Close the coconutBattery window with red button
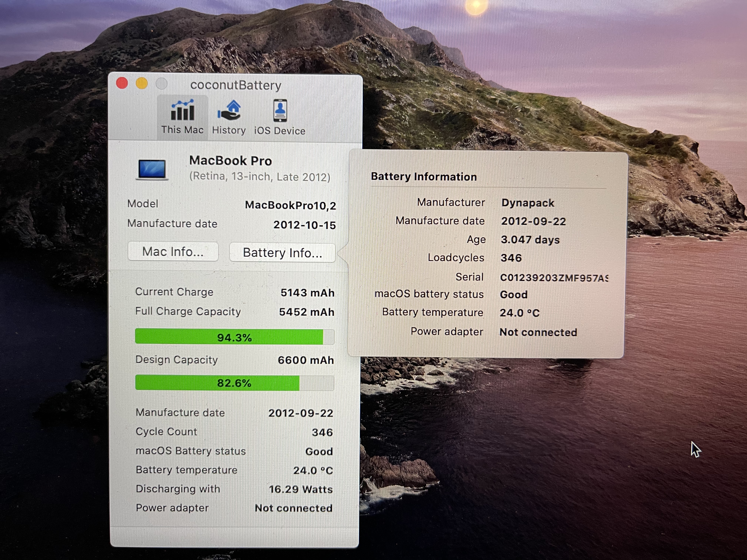Screen dimensions: 747x560 pyautogui.click(x=122, y=83)
